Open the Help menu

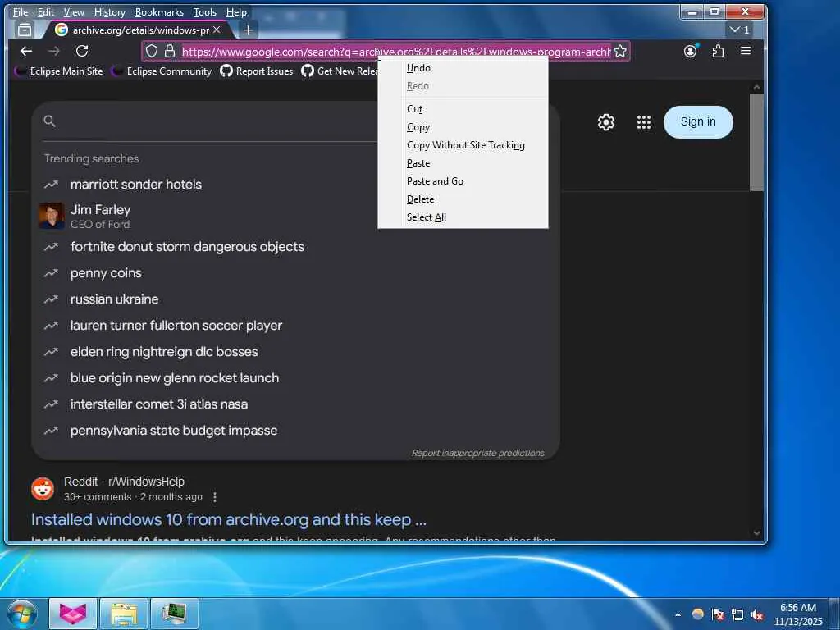[x=236, y=11]
